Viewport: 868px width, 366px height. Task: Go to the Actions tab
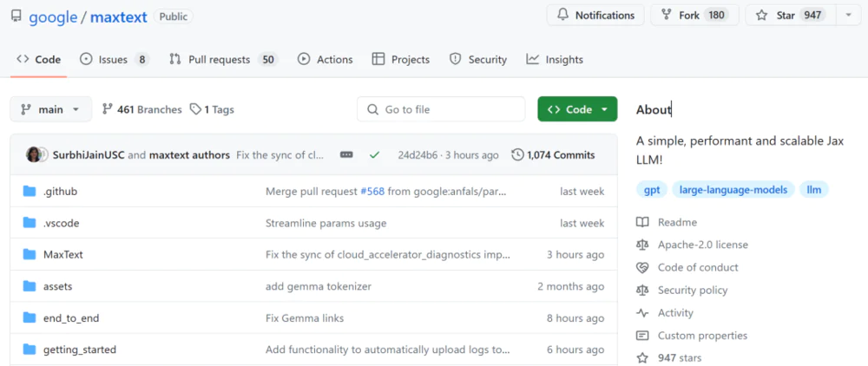[x=325, y=60]
